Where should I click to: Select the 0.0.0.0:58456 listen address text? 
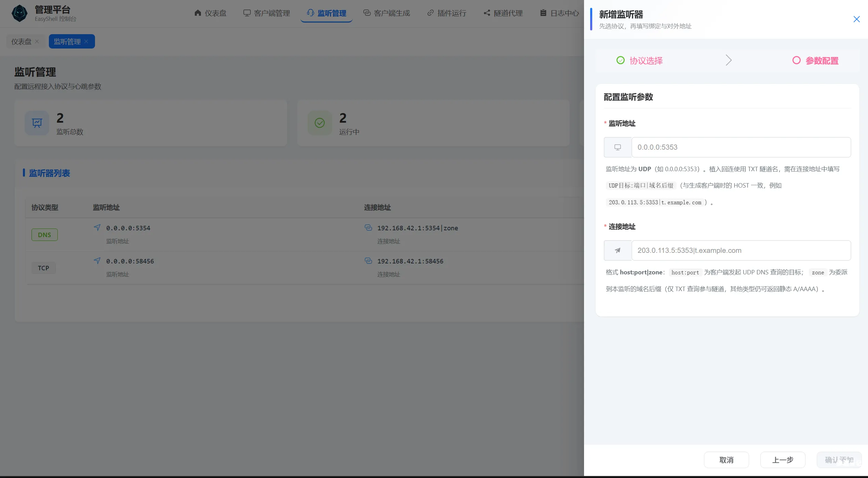pos(130,261)
